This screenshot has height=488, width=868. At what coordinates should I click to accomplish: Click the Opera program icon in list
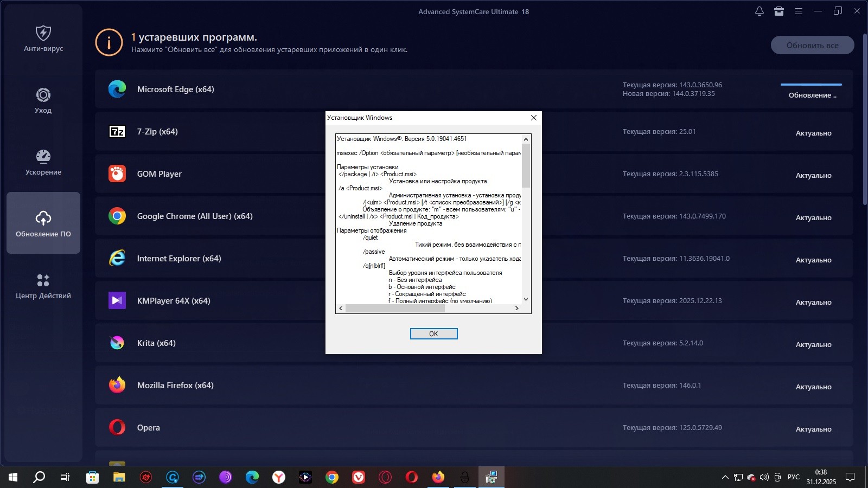[x=117, y=427]
